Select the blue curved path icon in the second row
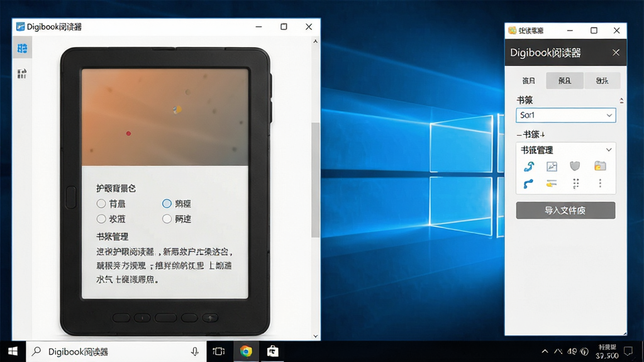The height and width of the screenshot is (362, 644). (528, 184)
